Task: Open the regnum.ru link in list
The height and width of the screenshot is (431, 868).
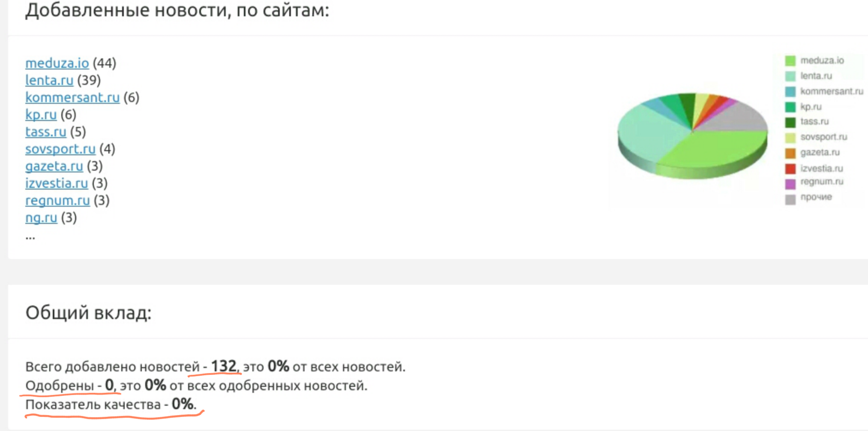Action: pos(57,200)
